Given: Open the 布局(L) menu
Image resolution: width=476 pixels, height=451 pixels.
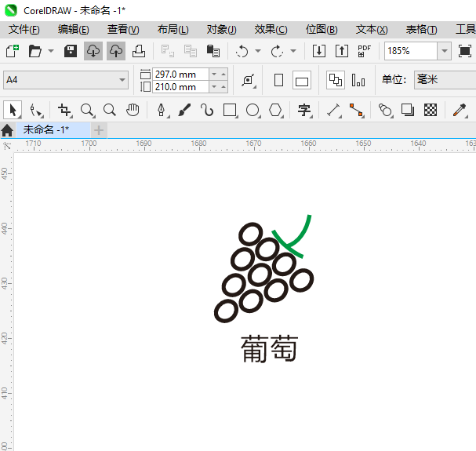Looking at the screenshot, I should [x=173, y=30].
